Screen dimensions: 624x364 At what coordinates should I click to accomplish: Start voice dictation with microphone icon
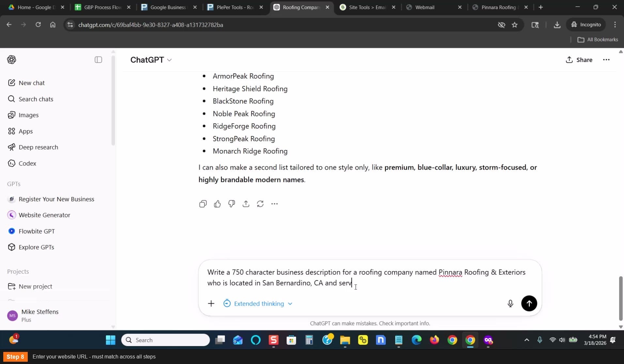click(510, 304)
